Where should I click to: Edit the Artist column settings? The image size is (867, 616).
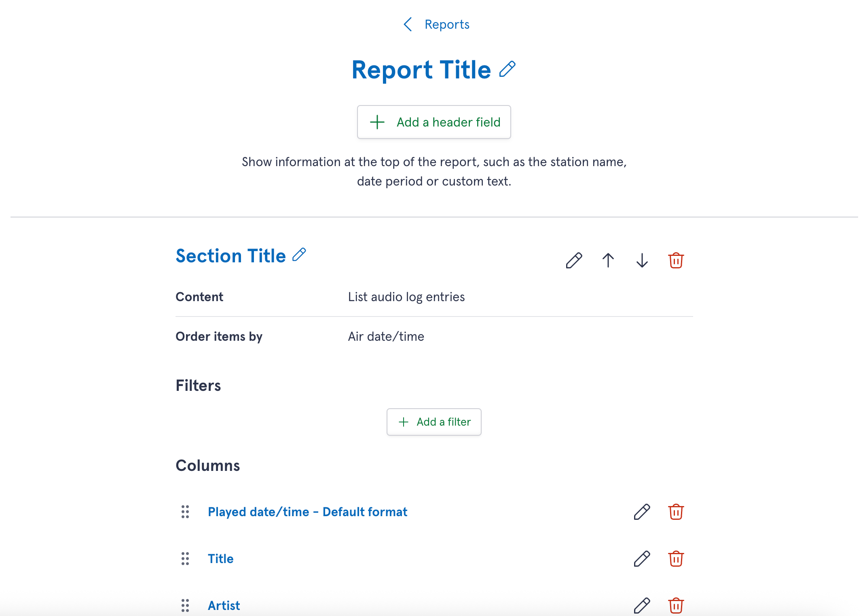[641, 605]
